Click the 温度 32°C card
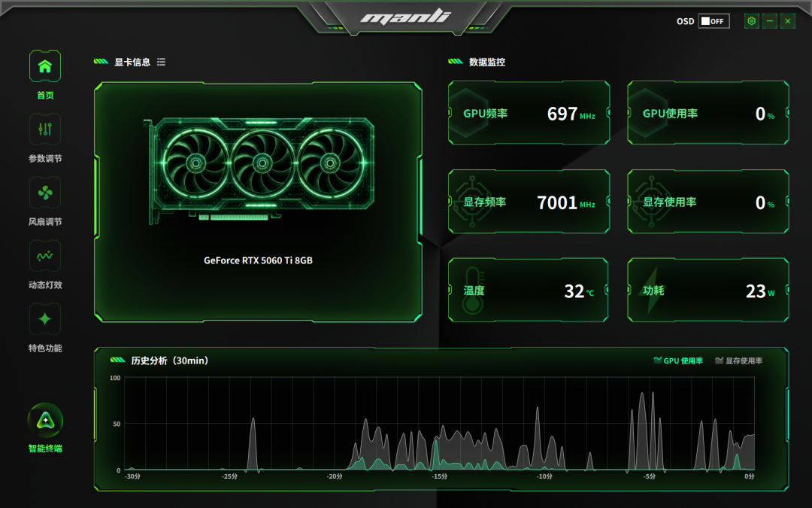The width and height of the screenshot is (812, 508). pyautogui.click(x=529, y=291)
